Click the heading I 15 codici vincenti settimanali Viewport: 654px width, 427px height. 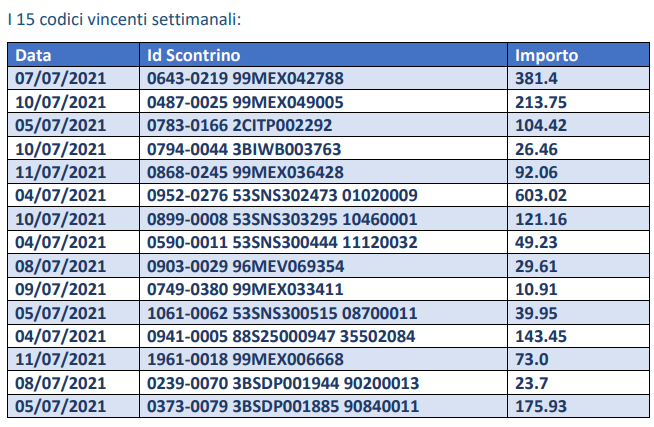pyautogui.click(x=124, y=19)
